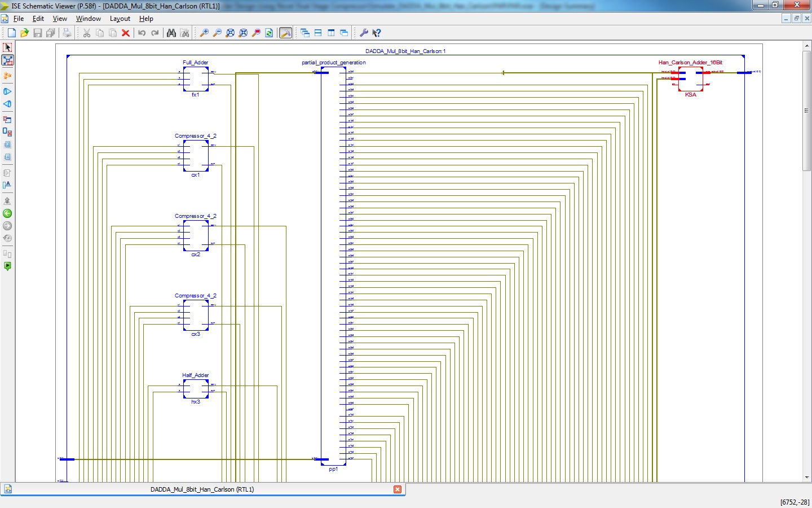This screenshot has width=812, height=508.
Task: Click the vertical scrollbar thumb
Action: coord(806,111)
